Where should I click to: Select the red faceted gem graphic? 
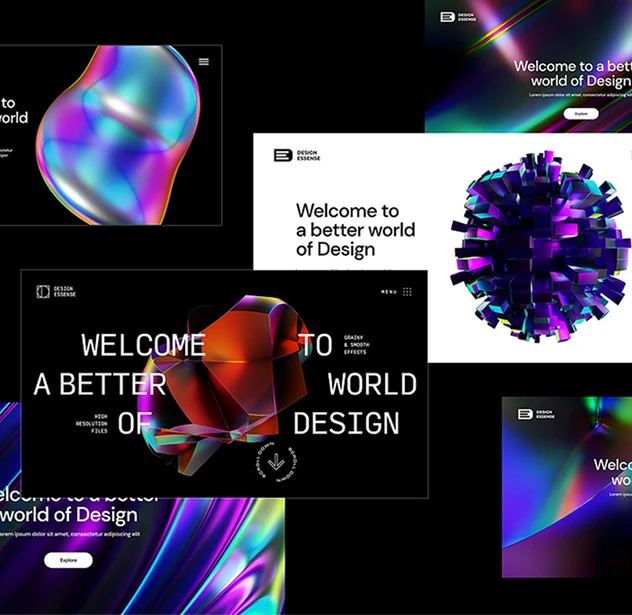coord(232,385)
